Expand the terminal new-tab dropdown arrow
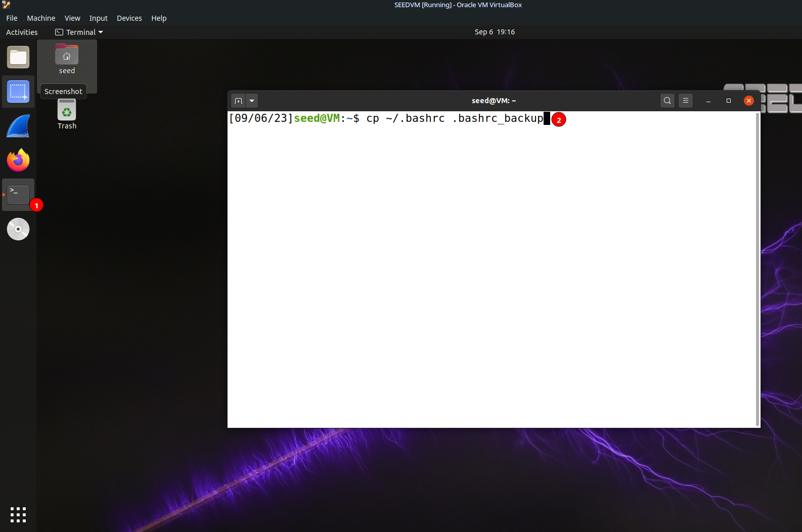This screenshot has height=532, width=802. click(x=252, y=101)
